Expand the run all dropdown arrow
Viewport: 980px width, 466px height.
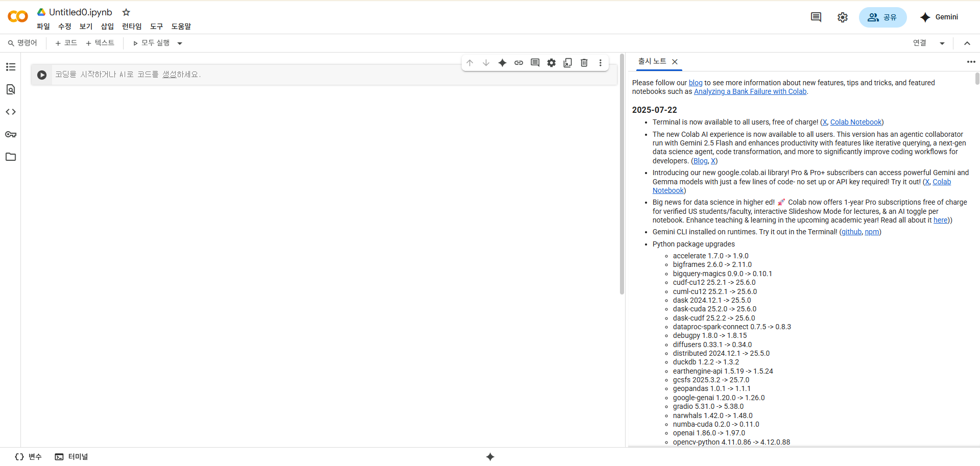pos(180,43)
